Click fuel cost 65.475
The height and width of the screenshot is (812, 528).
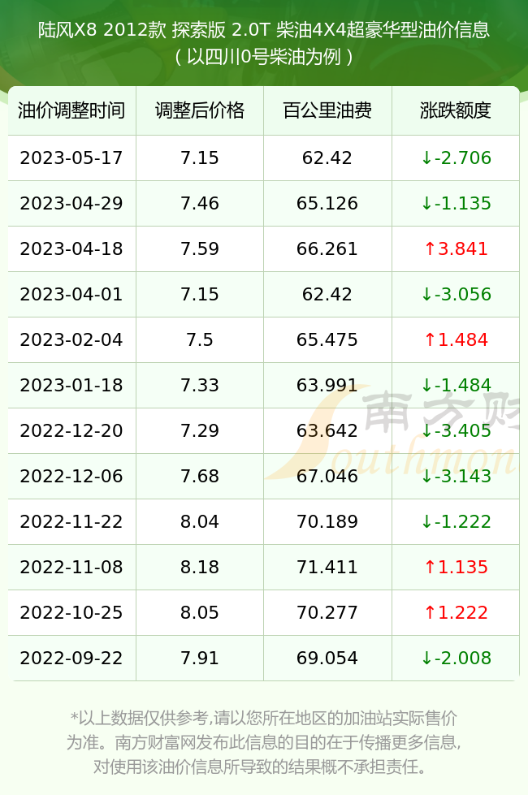[x=327, y=340]
